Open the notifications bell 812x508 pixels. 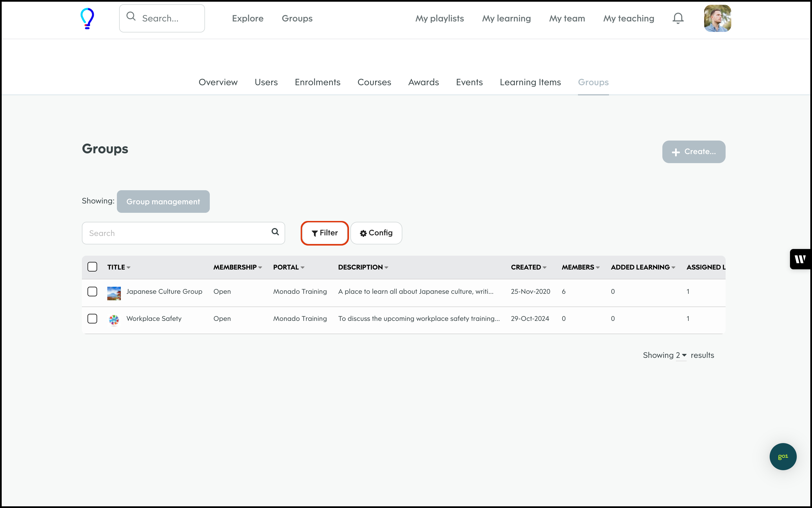pos(678,18)
